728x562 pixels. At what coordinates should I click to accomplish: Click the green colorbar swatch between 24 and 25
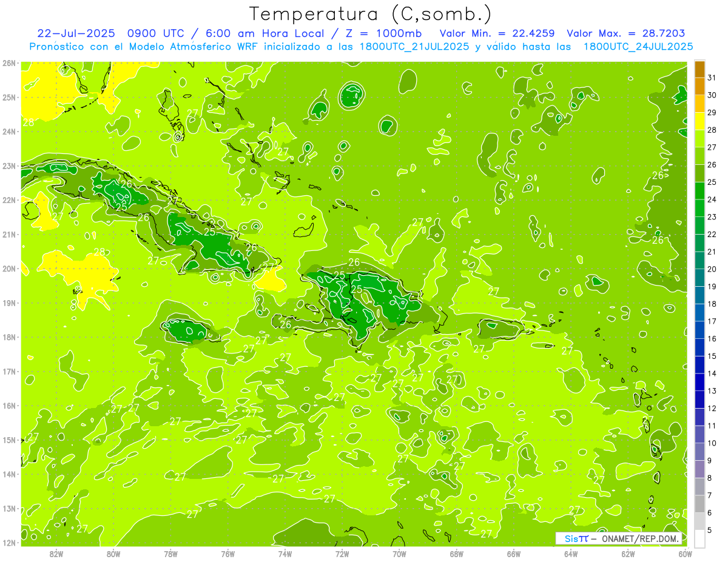click(x=699, y=190)
